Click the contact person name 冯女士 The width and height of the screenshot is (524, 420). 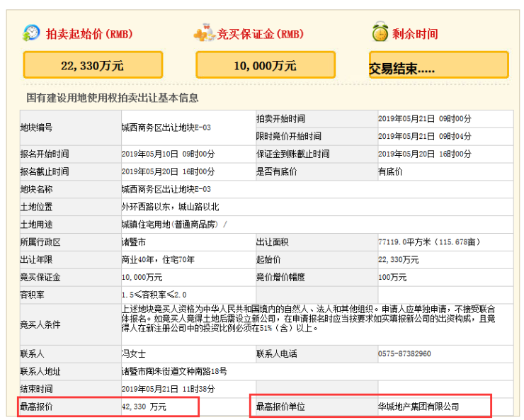click(133, 353)
